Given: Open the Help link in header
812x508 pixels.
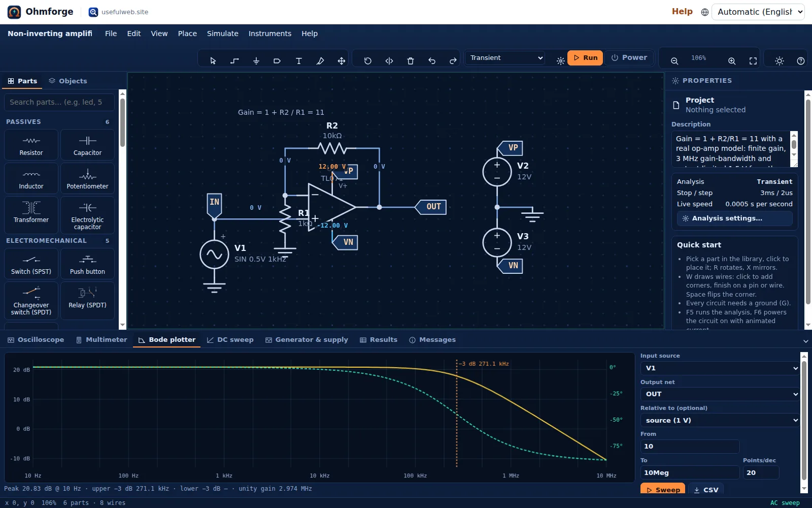Looking at the screenshot, I should click(682, 12).
